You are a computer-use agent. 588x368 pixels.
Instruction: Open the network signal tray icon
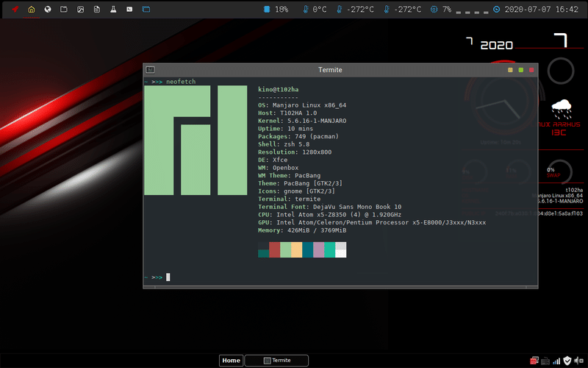(x=556, y=361)
